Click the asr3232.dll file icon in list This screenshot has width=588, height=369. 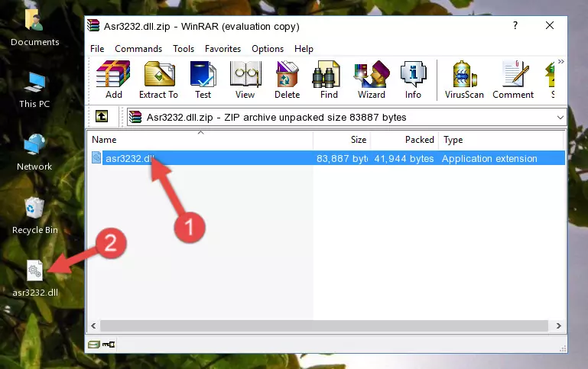96,157
